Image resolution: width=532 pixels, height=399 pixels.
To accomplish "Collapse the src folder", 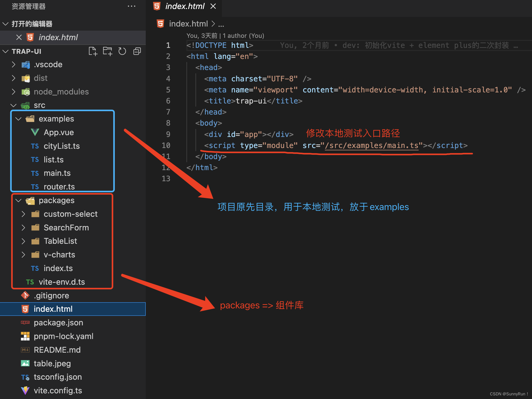I will (14, 105).
